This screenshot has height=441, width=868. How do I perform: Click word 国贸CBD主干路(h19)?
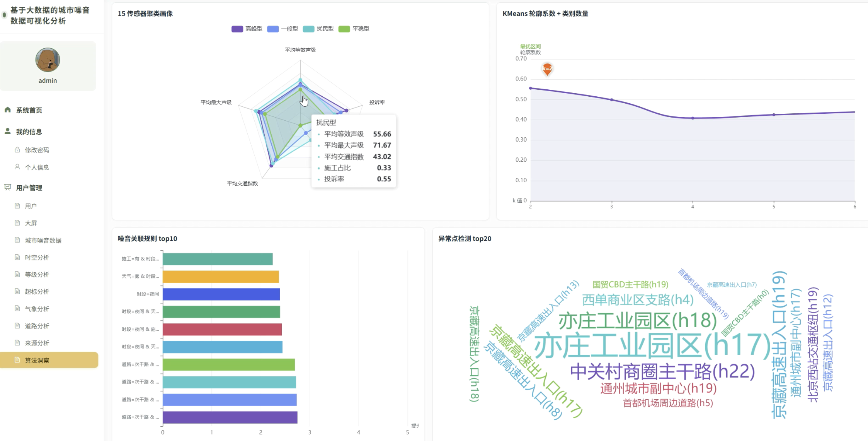[630, 285]
